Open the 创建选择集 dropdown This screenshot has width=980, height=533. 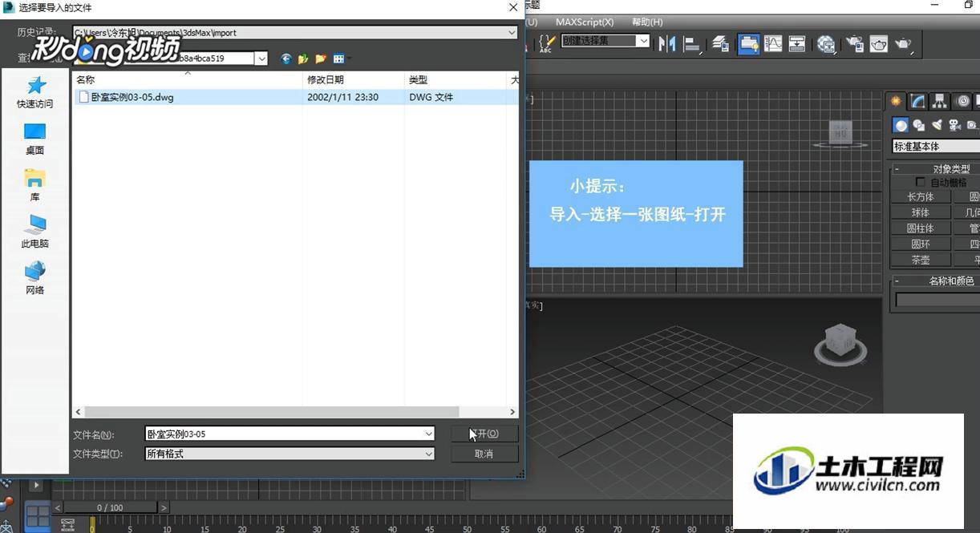tap(643, 41)
